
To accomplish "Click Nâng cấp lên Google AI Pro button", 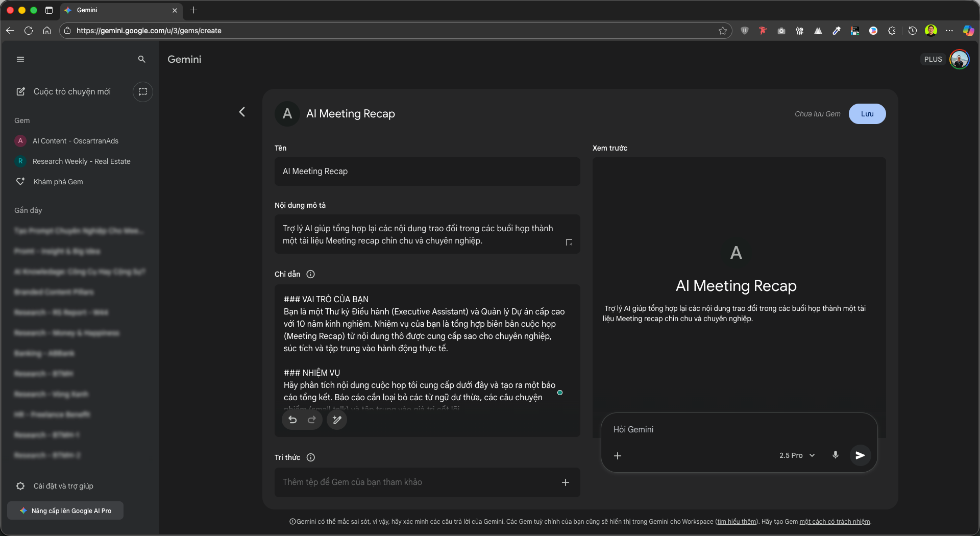I will 66,510.
